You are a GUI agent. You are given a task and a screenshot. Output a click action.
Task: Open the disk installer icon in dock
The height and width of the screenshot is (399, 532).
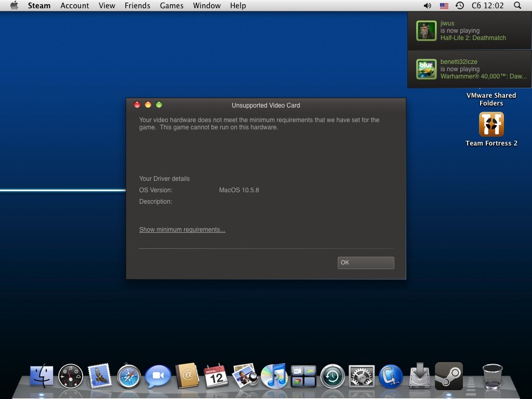(420, 376)
